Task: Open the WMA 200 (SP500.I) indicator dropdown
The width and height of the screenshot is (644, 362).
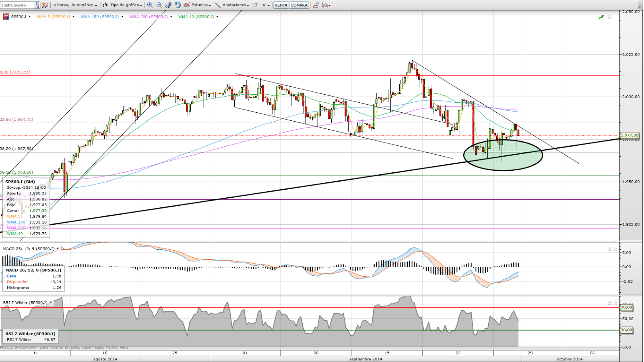Action: click(x=171, y=17)
